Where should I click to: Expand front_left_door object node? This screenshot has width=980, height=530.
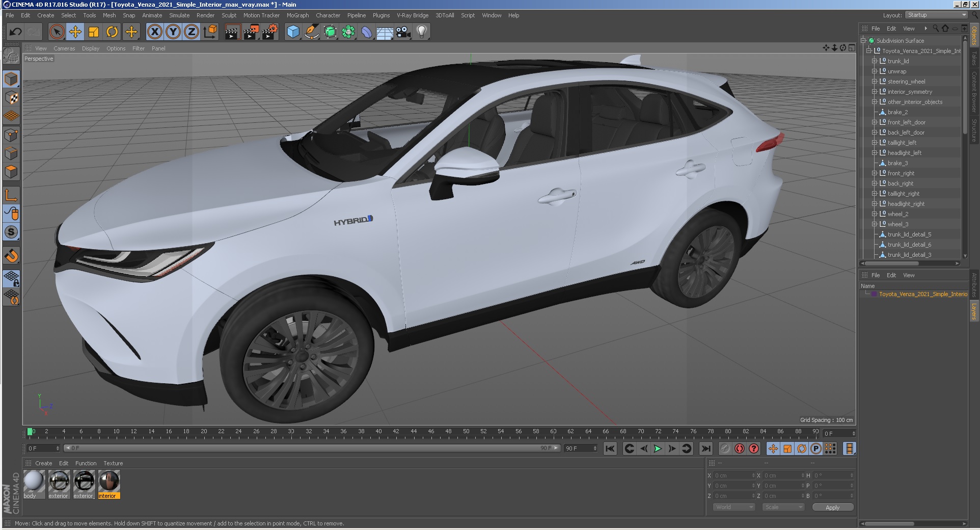click(x=874, y=122)
